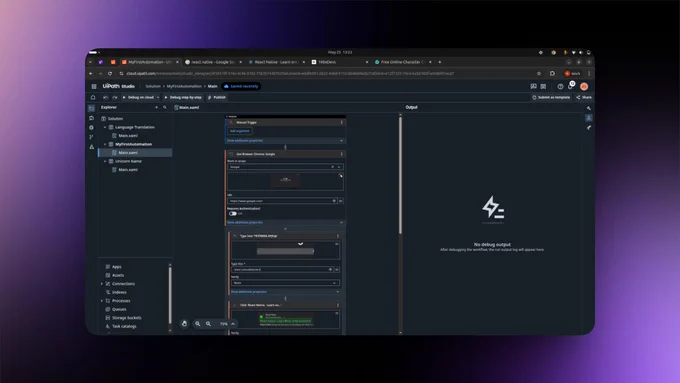This screenshot has width=680, height=383.
Task: Switch to Free Online Character browser tab
Action: [403, 62]
